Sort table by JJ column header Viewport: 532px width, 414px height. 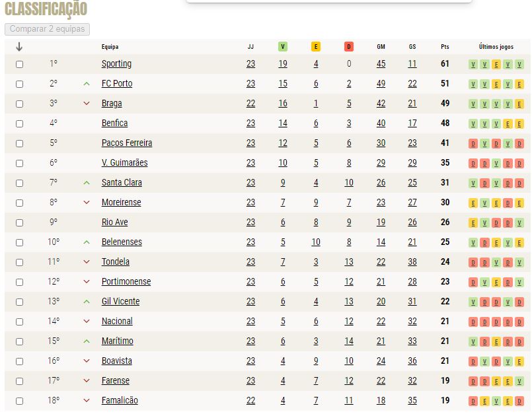[x=250, y=47]
